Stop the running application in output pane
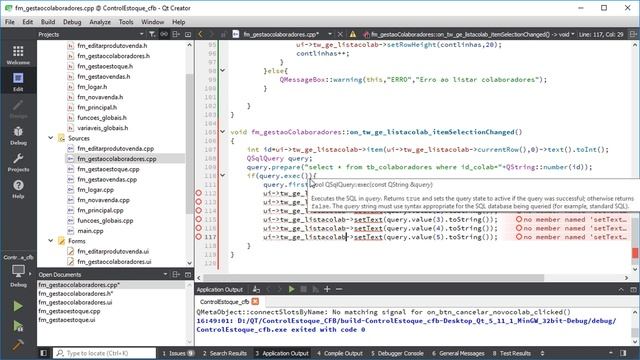640x360 pixels. point(303,289)
